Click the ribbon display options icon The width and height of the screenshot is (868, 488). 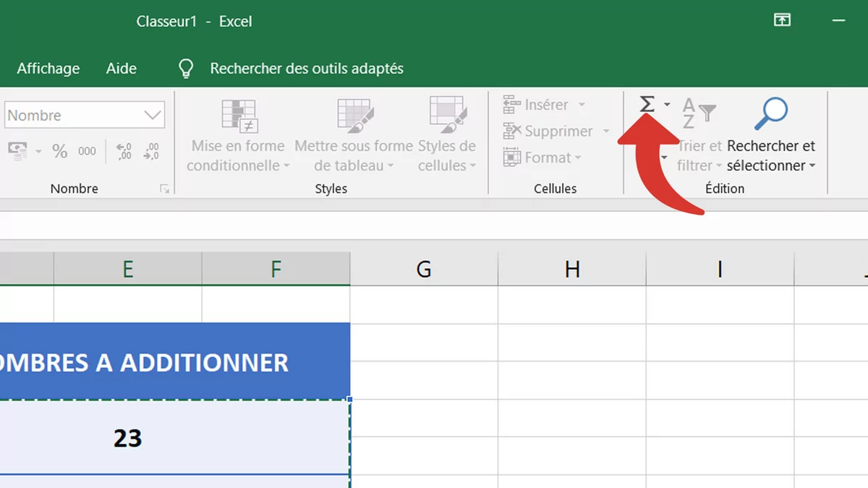click(782, 21)
